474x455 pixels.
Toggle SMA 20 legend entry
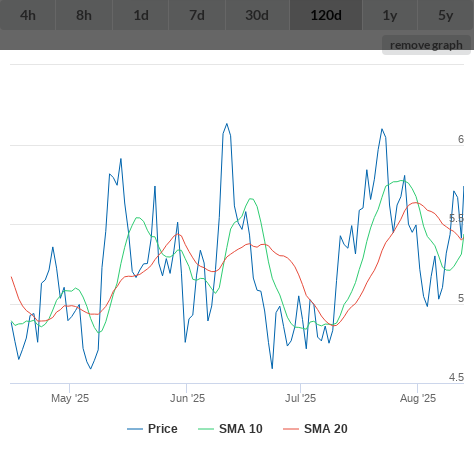[326, 429]
